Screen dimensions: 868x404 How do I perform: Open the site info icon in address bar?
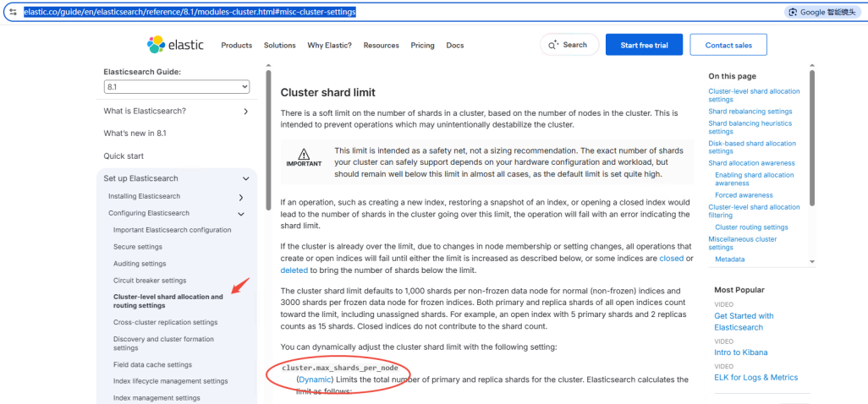[14, 12]
